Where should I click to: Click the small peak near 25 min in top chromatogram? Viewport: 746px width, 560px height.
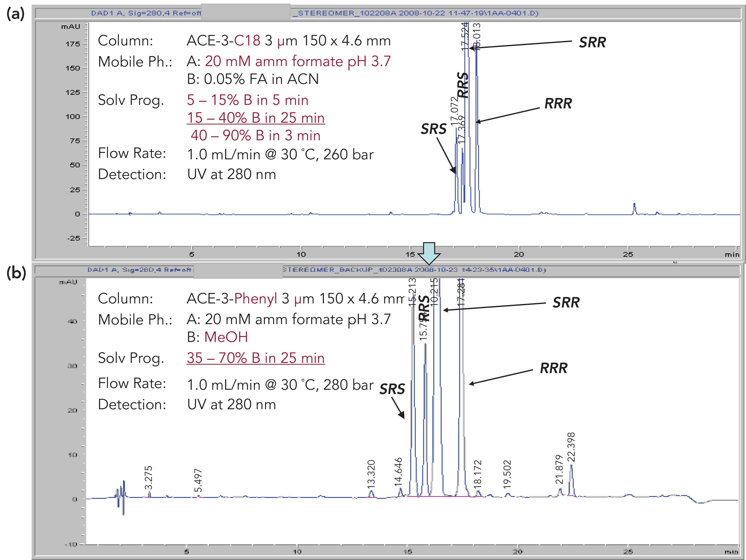[634, 208]
